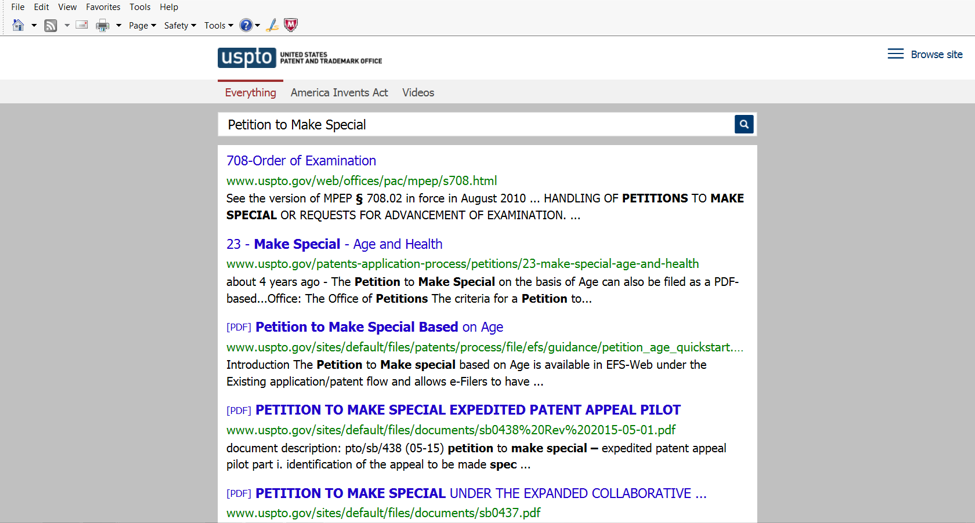975x523 pixels.
Task: Click the blue Help question mark icon
Action: tap(246, 25)
